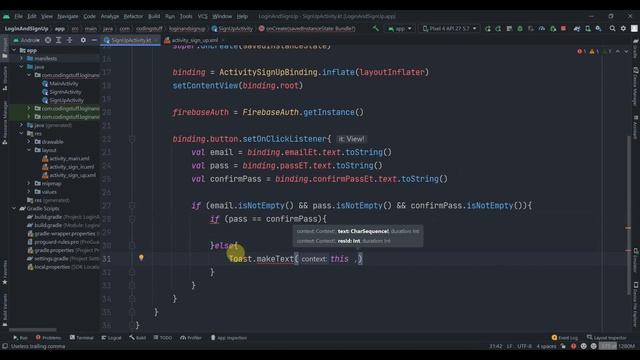
Task: Click the project panel horizontal scrollbar
Action: 33,329
